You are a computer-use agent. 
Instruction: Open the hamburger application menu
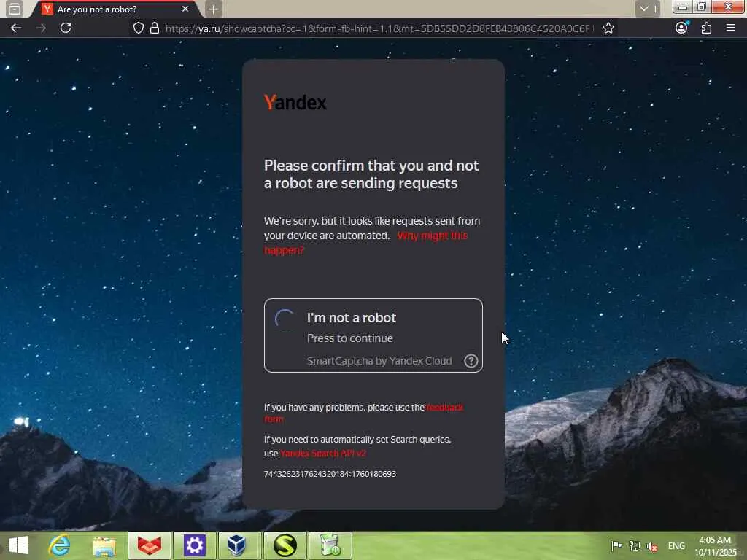click(x=731, y=28)
